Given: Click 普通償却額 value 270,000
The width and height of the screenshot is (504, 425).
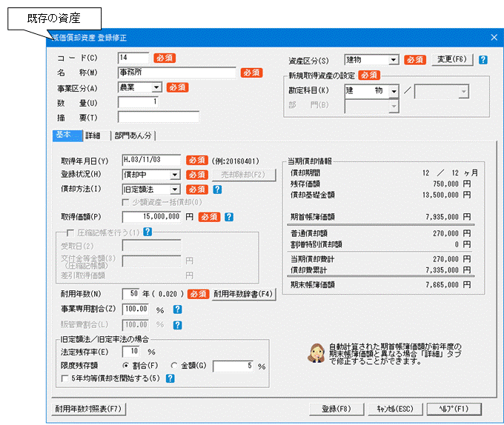Looking at the screenshot, I should click(445, 233).
